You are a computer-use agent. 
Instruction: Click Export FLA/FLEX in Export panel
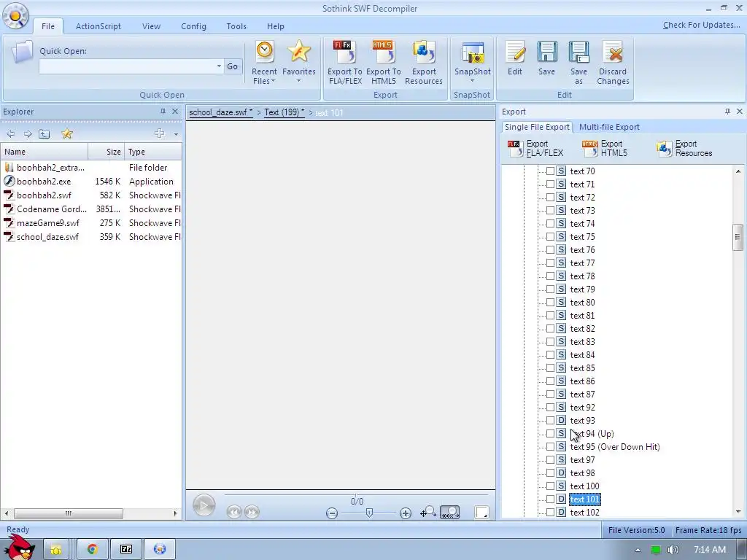(536, 149)
